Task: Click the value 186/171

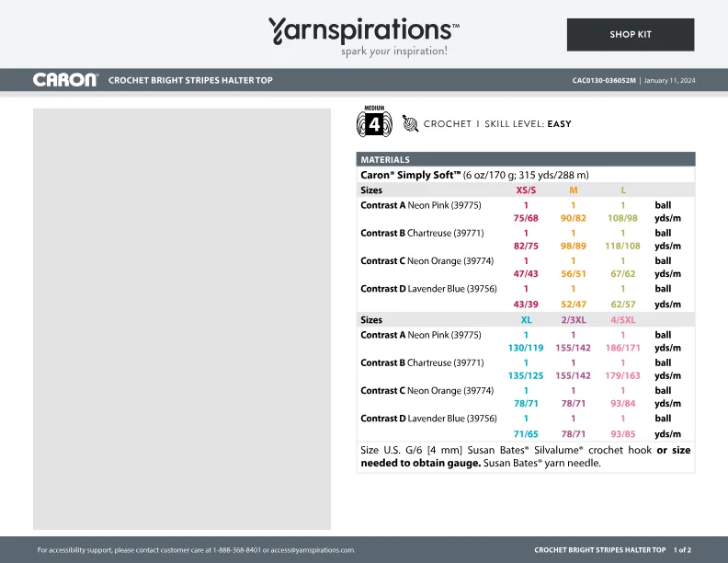Action: [623, 348]
